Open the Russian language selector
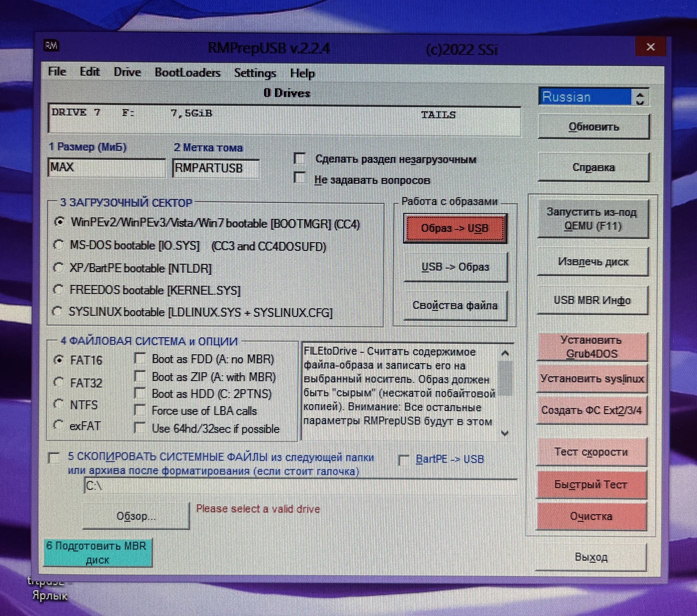The width and height of the screenshot is (697, 616). point(585,97)
